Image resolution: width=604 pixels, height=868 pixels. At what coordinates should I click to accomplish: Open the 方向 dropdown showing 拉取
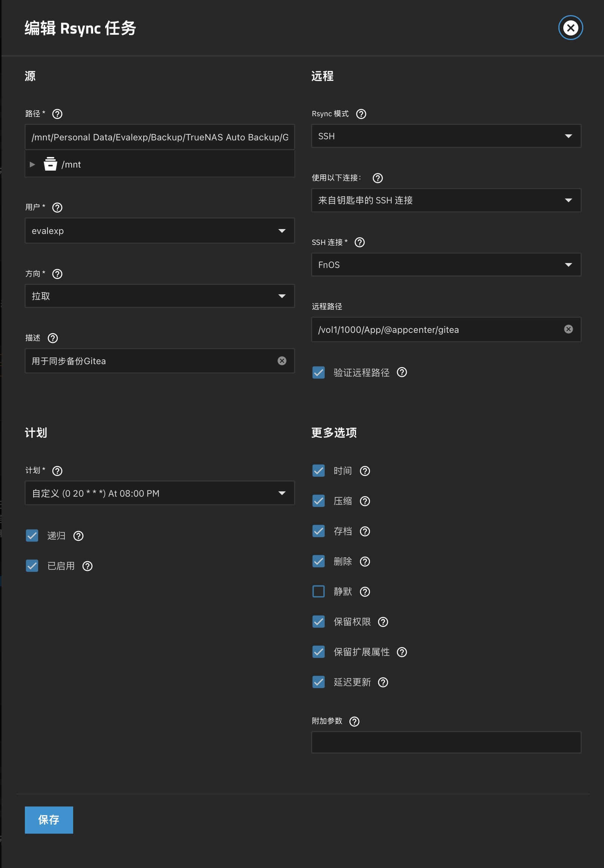coord(159,296)
